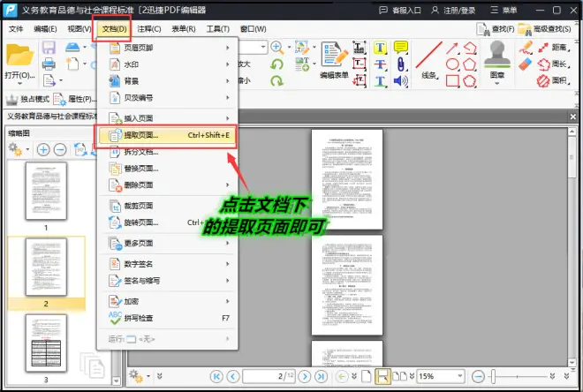Select continuous page layout icon

pyautogui.click(x=382, y=376)
